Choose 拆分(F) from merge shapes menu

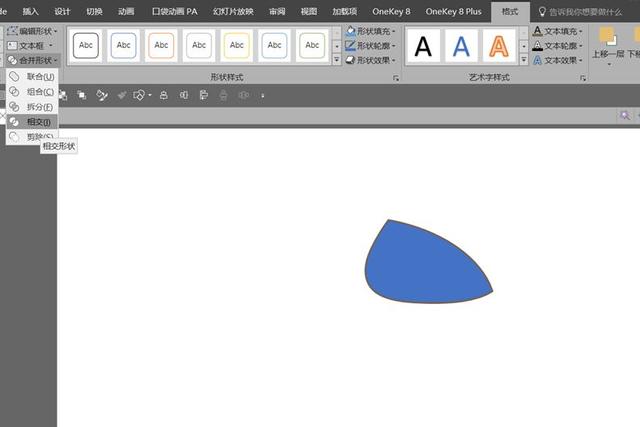click(32, 107)
